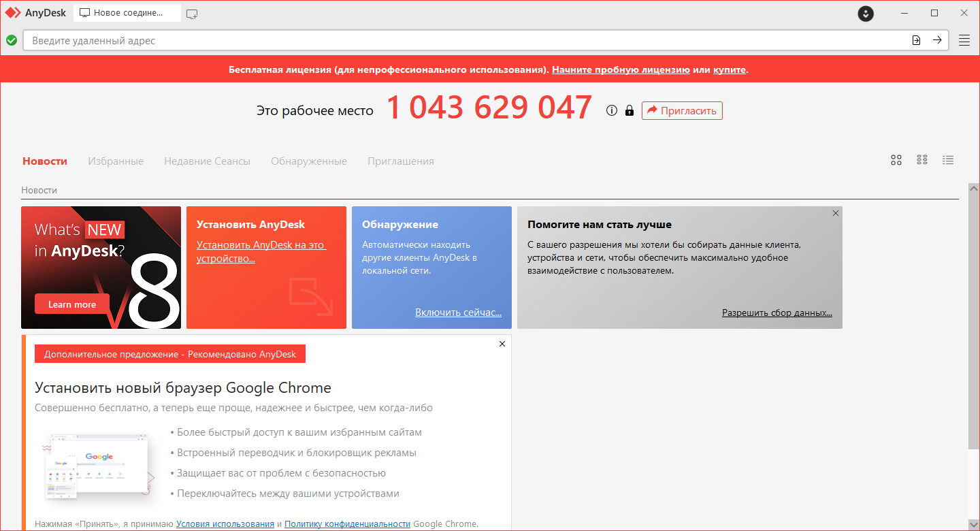This screenshot has height=531, width=980.
Task: Open 'Политику конфиденциальности' link
Action: 348,524
